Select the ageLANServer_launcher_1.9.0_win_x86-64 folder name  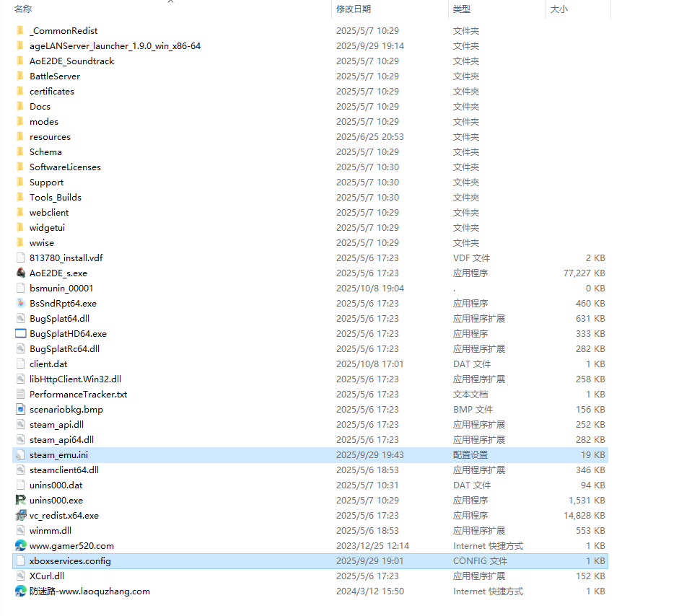[x=115, y=45]
